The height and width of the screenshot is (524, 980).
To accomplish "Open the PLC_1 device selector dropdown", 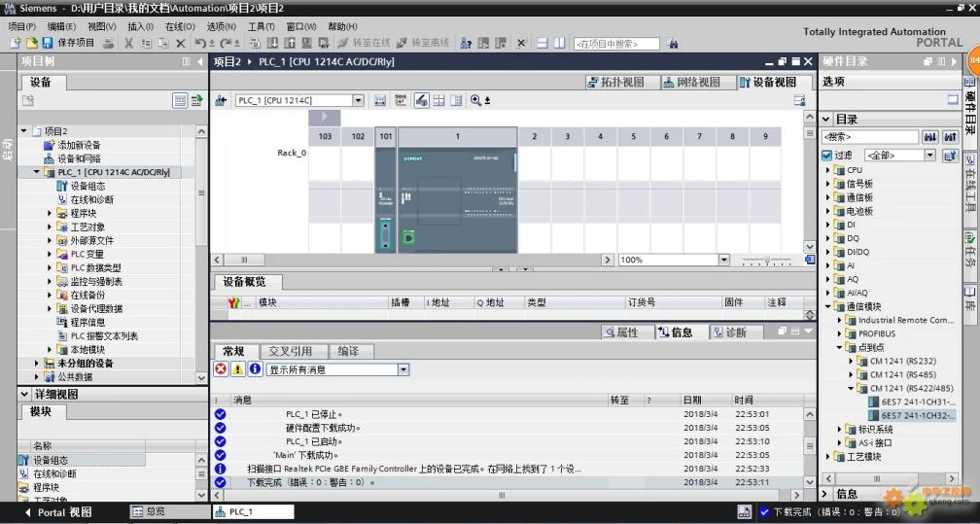I will tap(358, 100).
